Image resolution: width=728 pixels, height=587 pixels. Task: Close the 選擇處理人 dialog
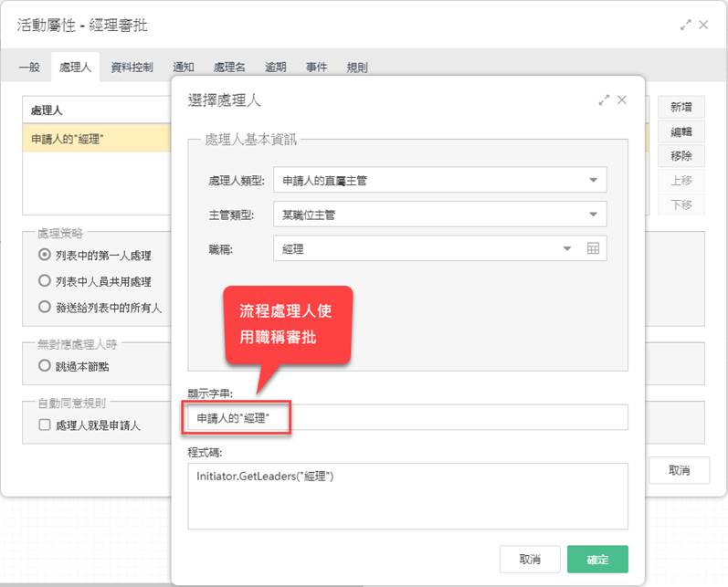pyautogui.click(x=622, y=100)
